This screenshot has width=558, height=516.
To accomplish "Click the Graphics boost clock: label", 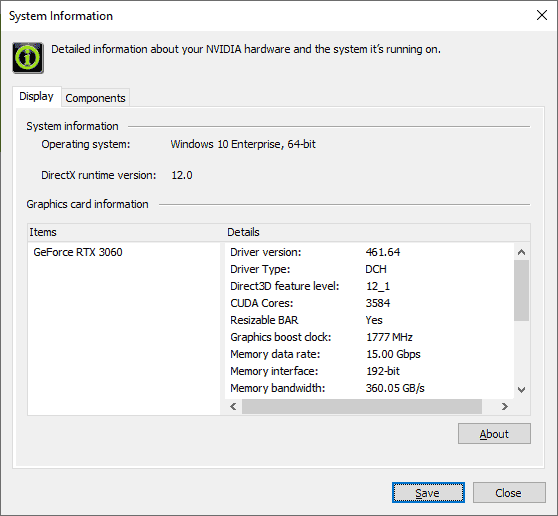I will click(x=281, y=337).
